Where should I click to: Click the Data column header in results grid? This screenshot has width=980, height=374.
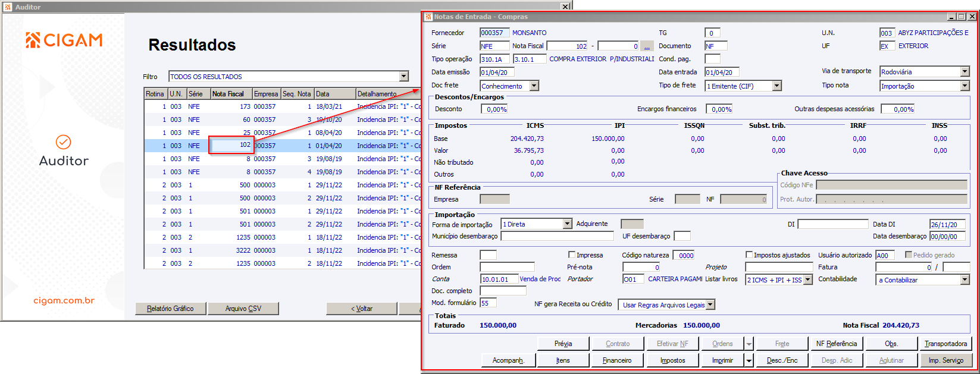(334, 94)
